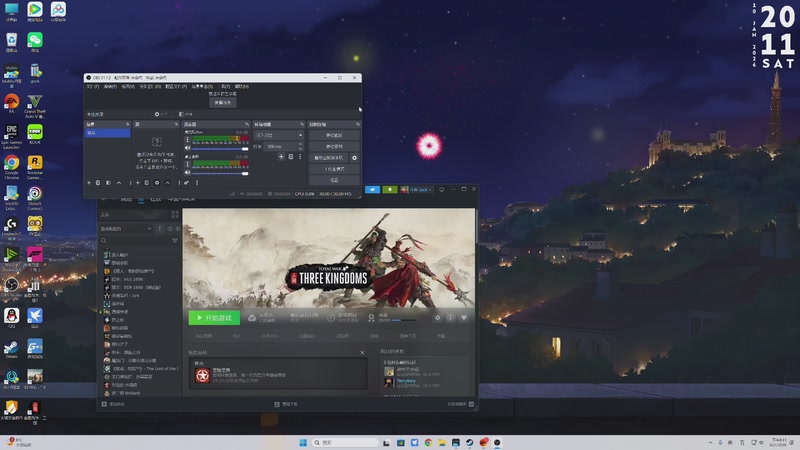Open OBS Help (H) menu
This screenshot has height=450, width=800.
coord(242,87)
